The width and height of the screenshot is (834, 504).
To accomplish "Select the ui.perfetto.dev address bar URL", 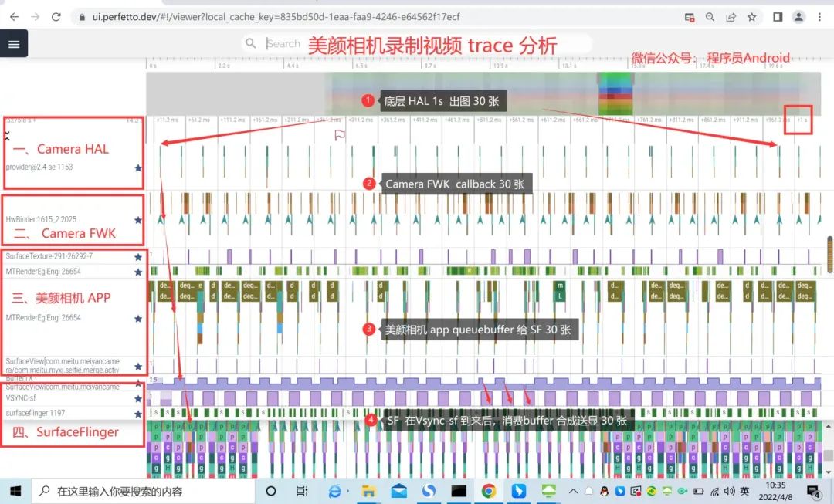I will tap(276, 17).
